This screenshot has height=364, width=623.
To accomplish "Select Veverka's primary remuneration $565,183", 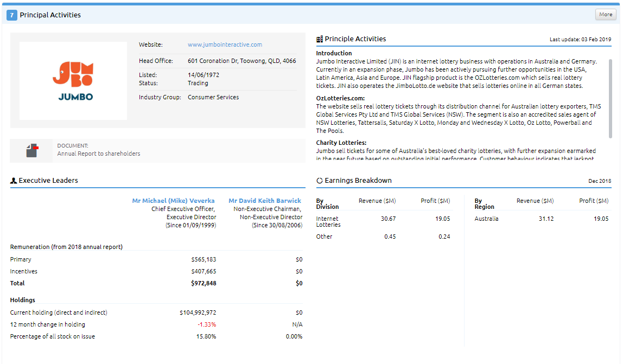I will point(204,259).
